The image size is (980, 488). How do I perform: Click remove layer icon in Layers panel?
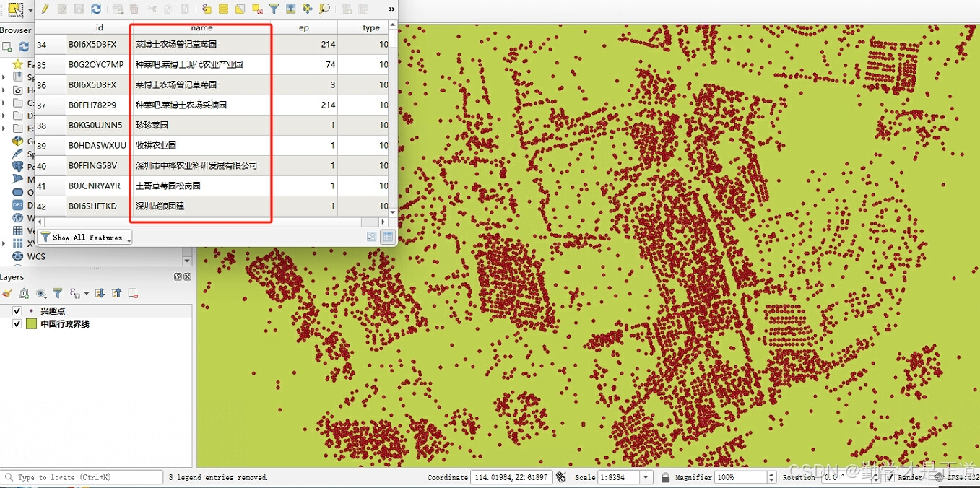pos(133,293)
